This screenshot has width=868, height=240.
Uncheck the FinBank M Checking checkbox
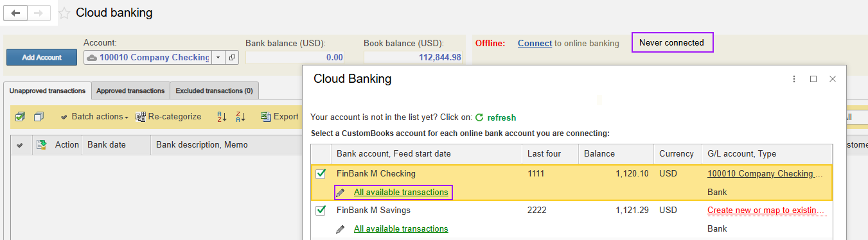tap(321, 174)
